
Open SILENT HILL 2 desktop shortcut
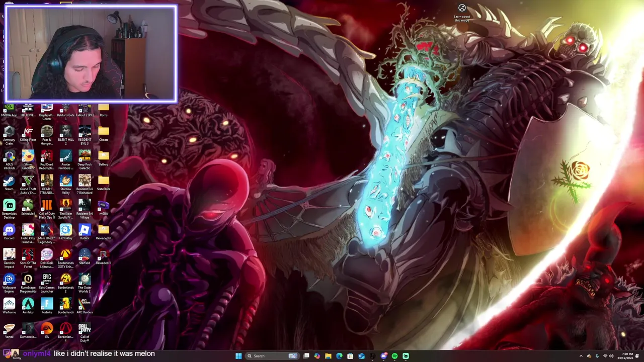click(65, 134)
